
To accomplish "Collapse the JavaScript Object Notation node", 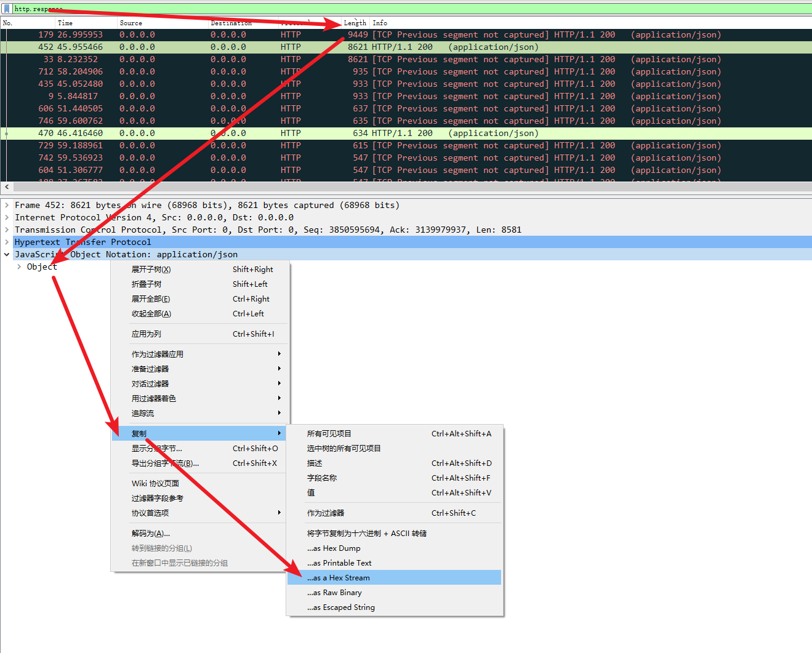I will pos(7,255).
